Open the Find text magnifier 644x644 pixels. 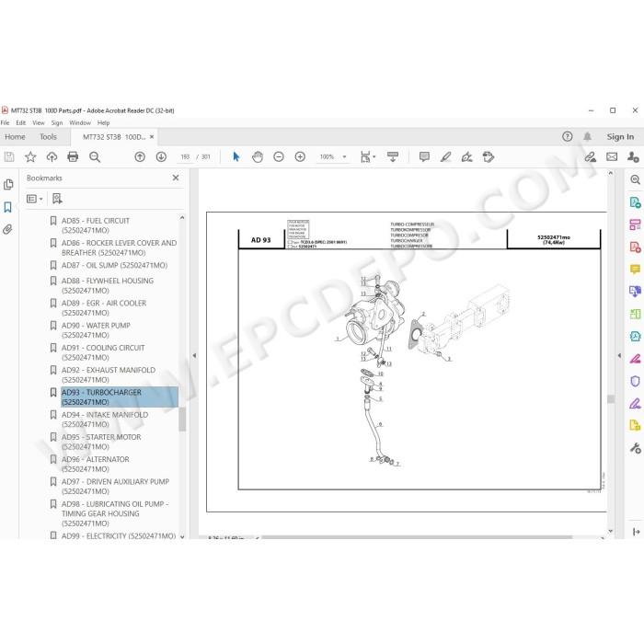[x=95, y=157]
